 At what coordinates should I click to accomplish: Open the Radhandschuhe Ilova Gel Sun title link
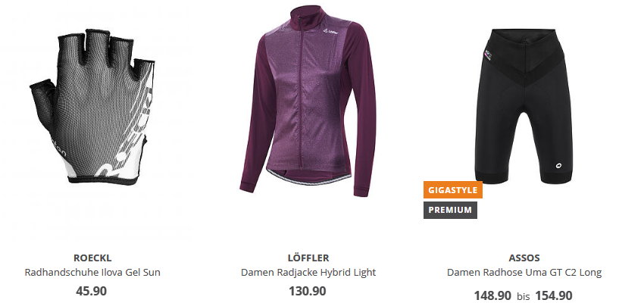(92, 272)
